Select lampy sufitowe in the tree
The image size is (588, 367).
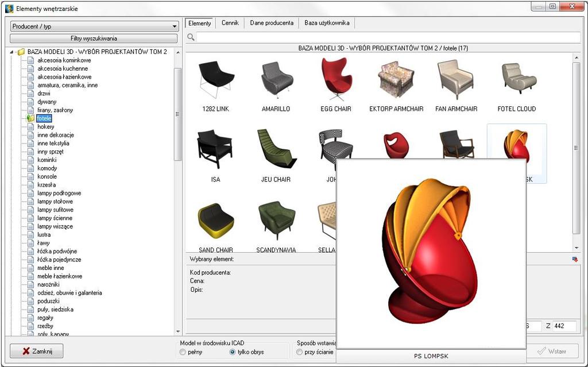tap(56, 210)
